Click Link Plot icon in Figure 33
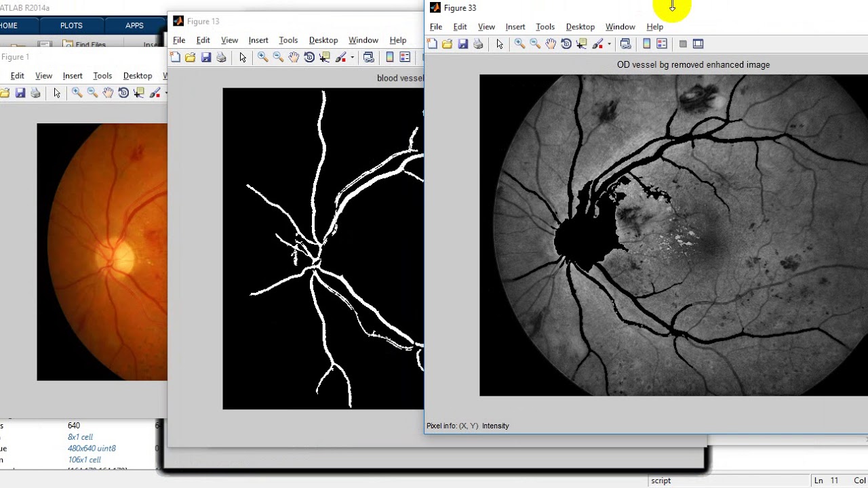The width and height of the screenshot is (868, 488). [625, 44]
